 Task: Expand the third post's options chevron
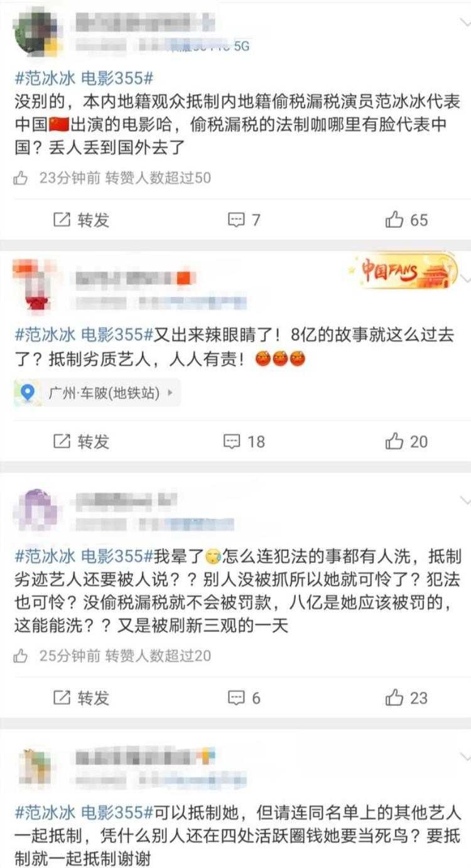(465, 500)
